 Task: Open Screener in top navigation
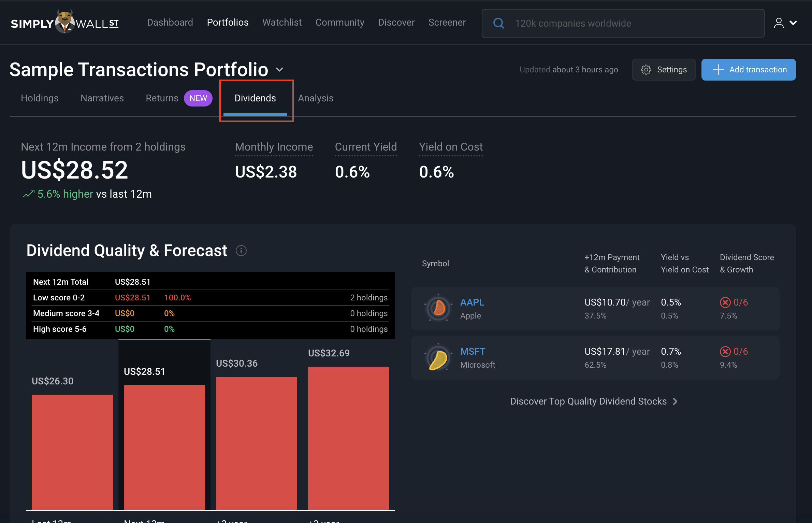pyautogui.click(x=447, y=23)
